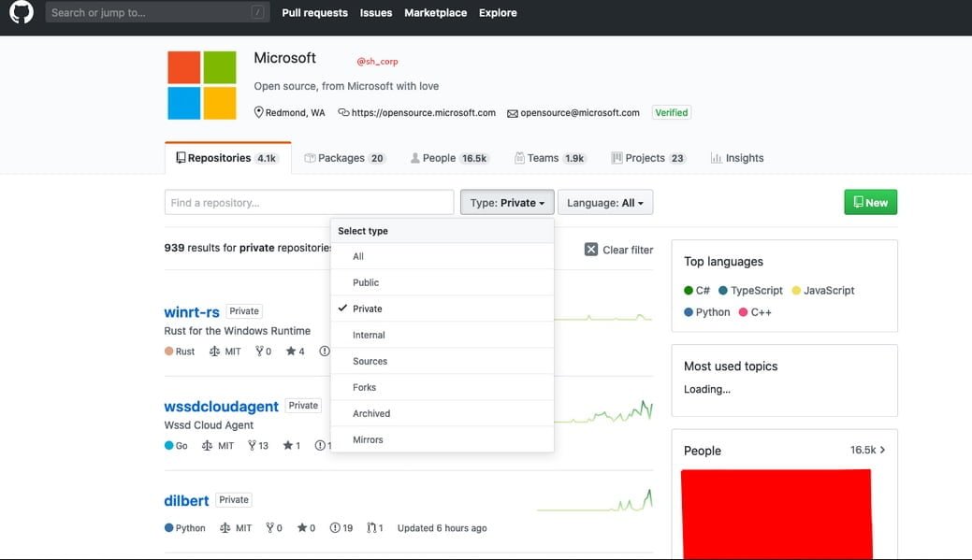Open the Microsoft organization avatar

point(202,85)
